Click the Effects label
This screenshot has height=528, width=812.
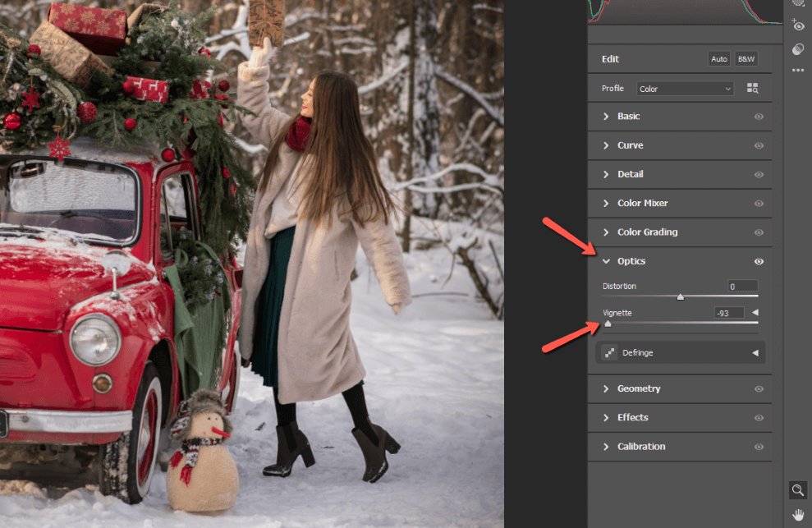point(633,418)
